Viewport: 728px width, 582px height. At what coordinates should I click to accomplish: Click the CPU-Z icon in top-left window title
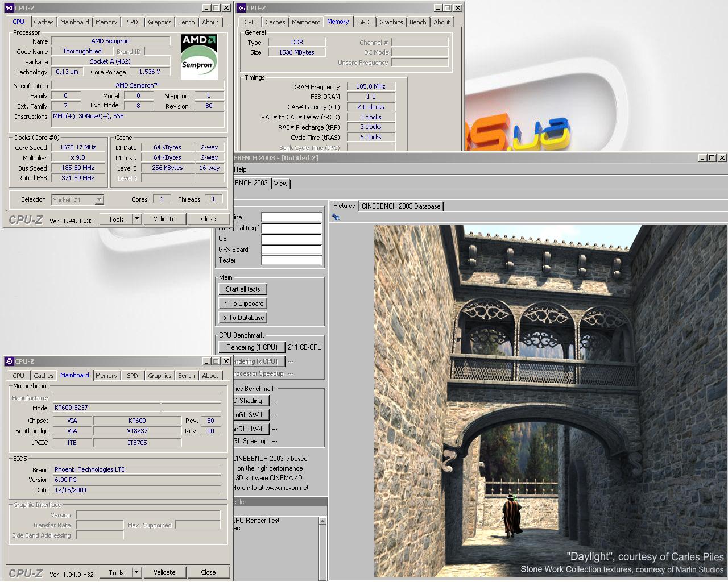click(10, 8)
